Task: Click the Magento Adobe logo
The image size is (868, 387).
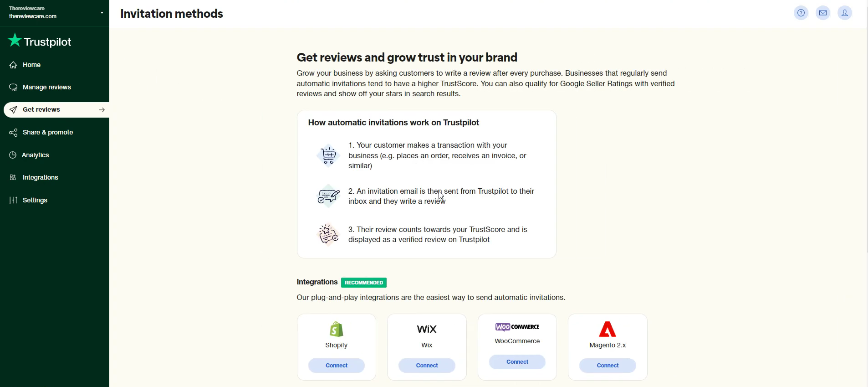Action: pyautogui.click(x=608, y=329)
